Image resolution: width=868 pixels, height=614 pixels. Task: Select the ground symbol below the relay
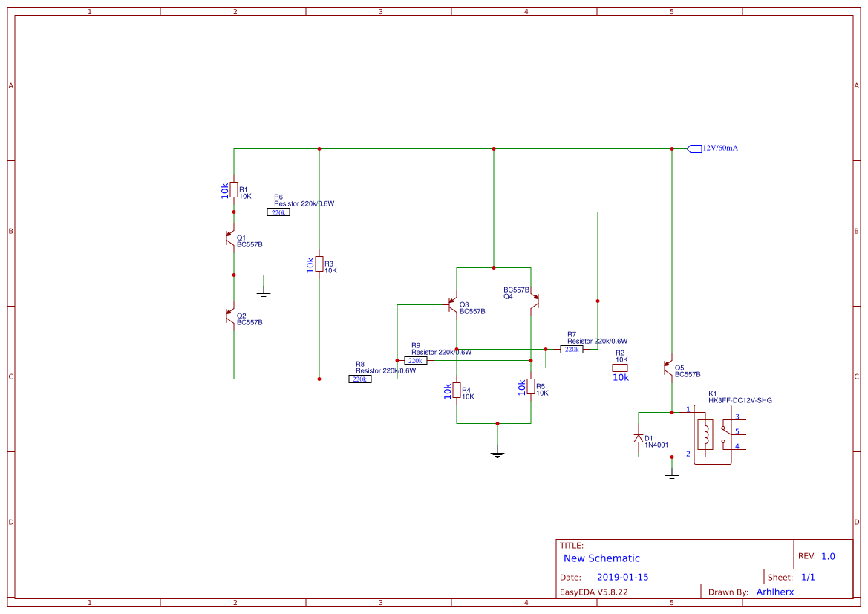(x=672, y=475)
